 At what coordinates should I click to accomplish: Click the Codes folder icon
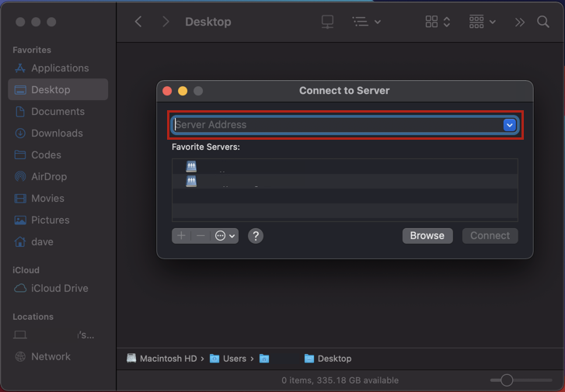coord(20,154)
